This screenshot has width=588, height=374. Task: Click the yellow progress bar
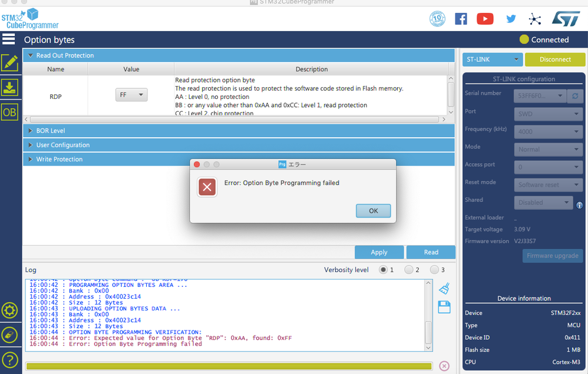[x=229, y=366]
